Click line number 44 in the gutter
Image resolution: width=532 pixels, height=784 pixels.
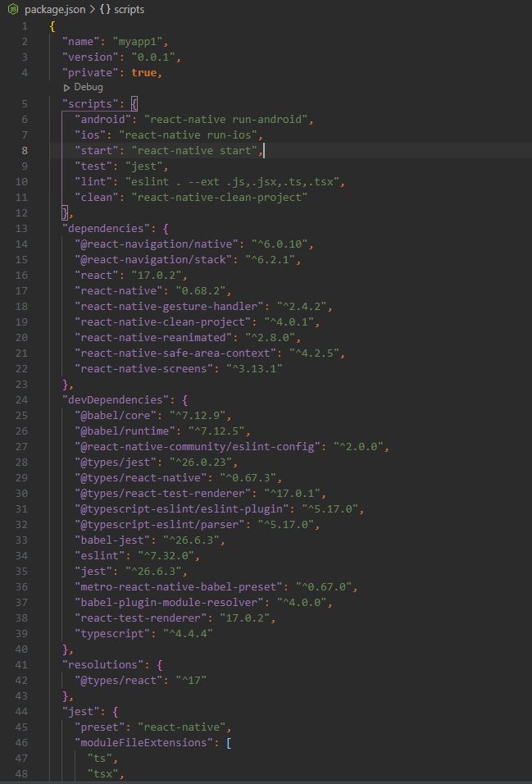[21, 711]
